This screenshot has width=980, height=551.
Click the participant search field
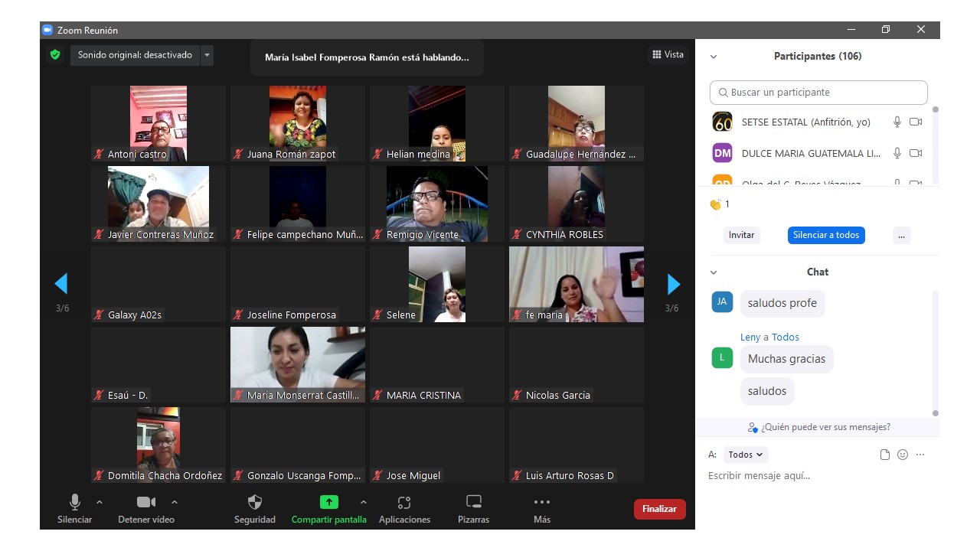coord(818,92)
